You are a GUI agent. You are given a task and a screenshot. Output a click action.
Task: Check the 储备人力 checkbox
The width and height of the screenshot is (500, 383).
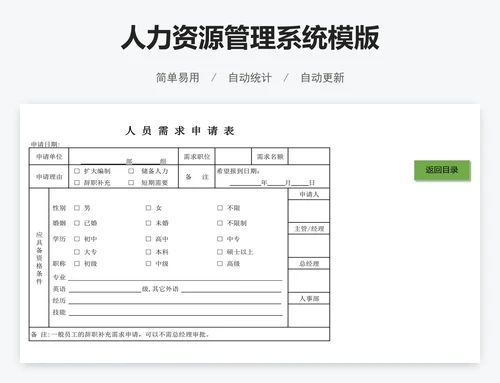coord(131,171)
